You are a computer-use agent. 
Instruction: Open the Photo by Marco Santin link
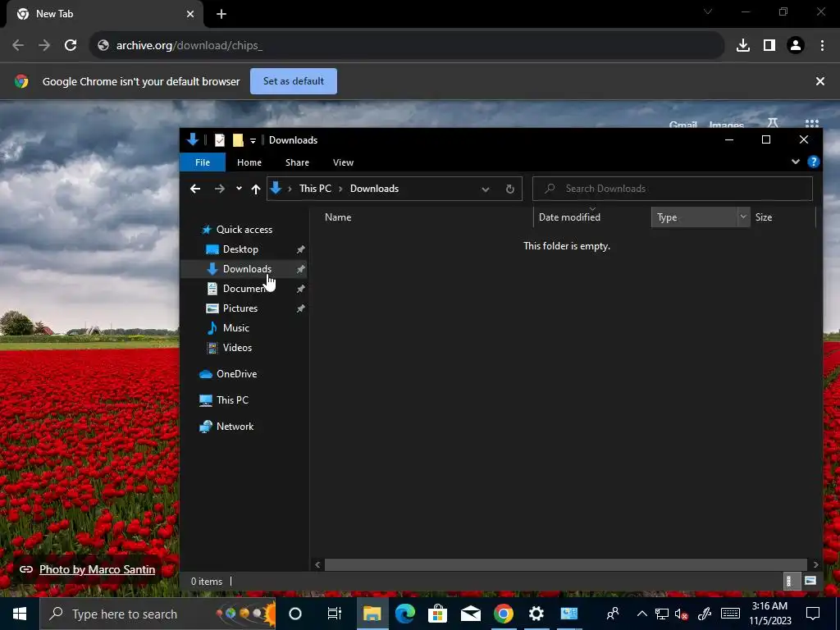click(97, 569)
